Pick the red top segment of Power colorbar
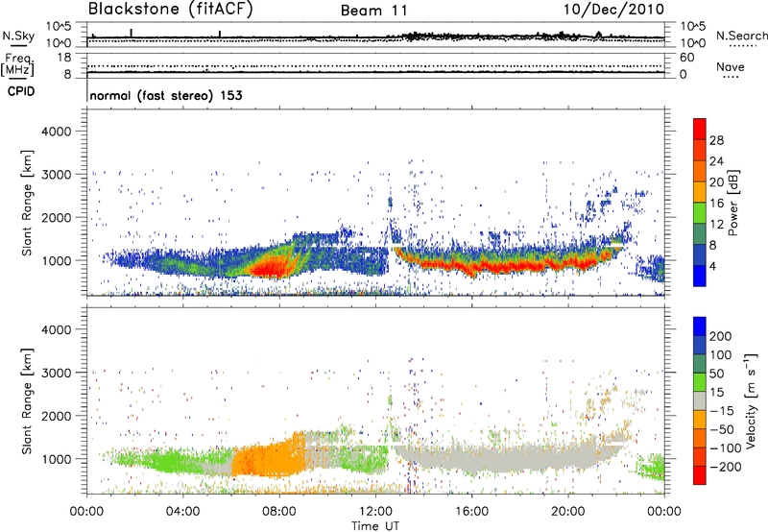Screen dimensions: 768x532 coord(700,130)
